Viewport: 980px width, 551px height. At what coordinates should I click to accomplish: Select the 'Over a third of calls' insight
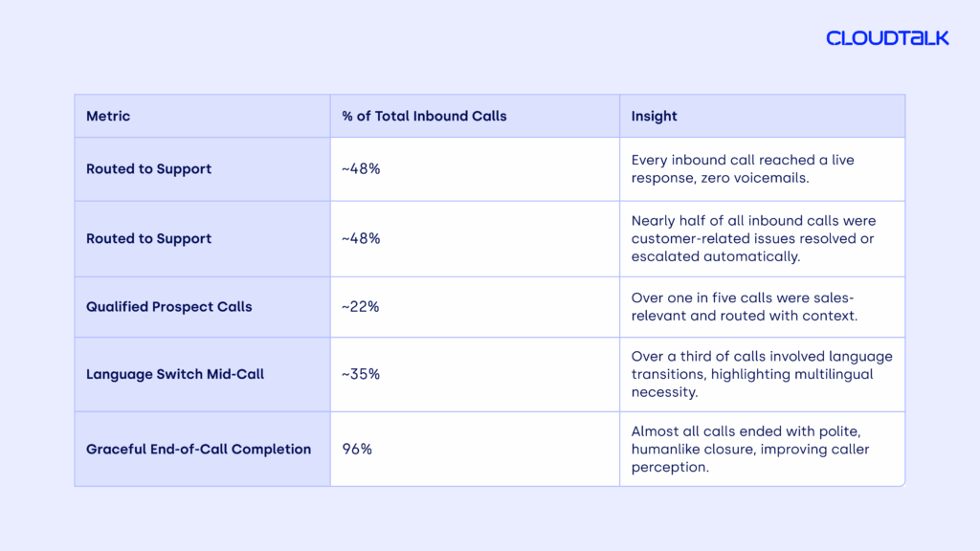762,374
